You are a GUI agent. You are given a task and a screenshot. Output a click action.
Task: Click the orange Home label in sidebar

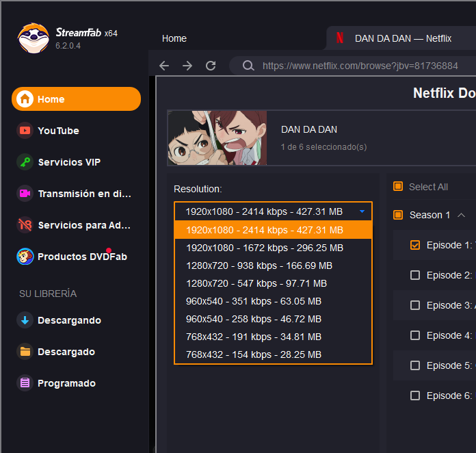pyautogui.click(x=51, y=99)
